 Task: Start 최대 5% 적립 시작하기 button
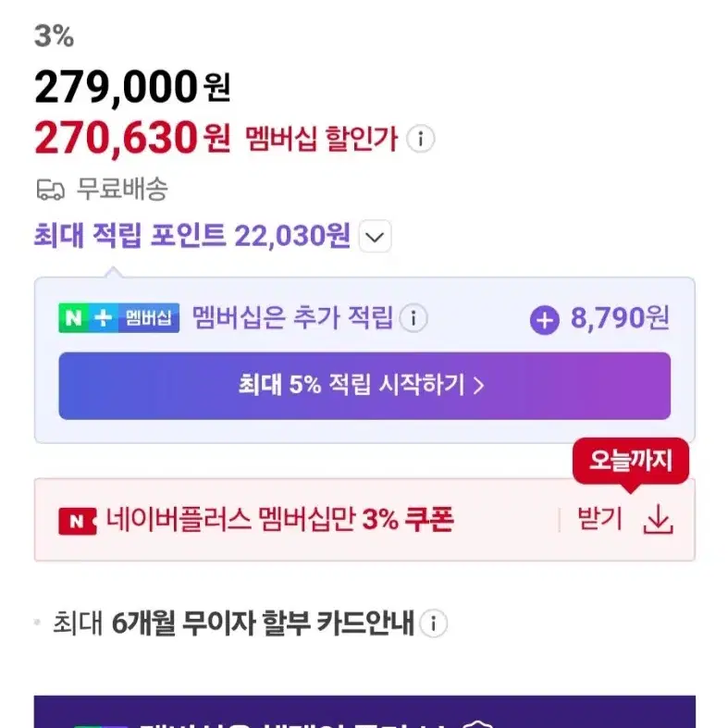364,386
